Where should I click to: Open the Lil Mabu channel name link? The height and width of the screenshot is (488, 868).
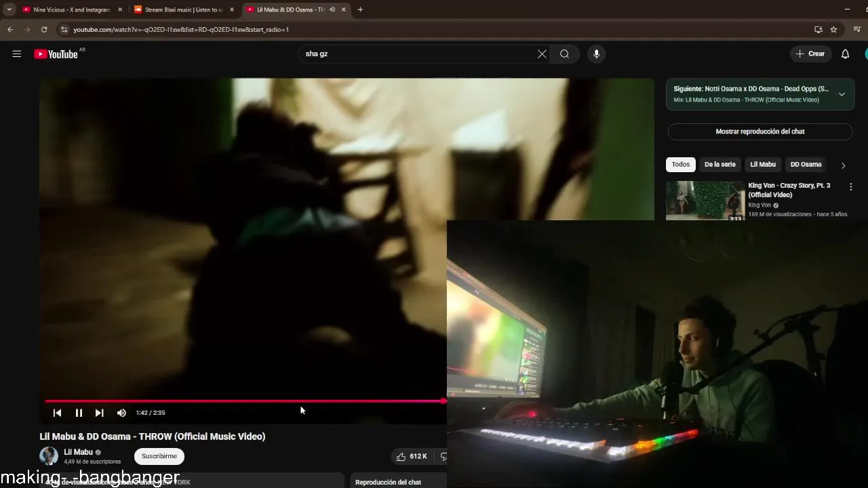coord(78,452)
